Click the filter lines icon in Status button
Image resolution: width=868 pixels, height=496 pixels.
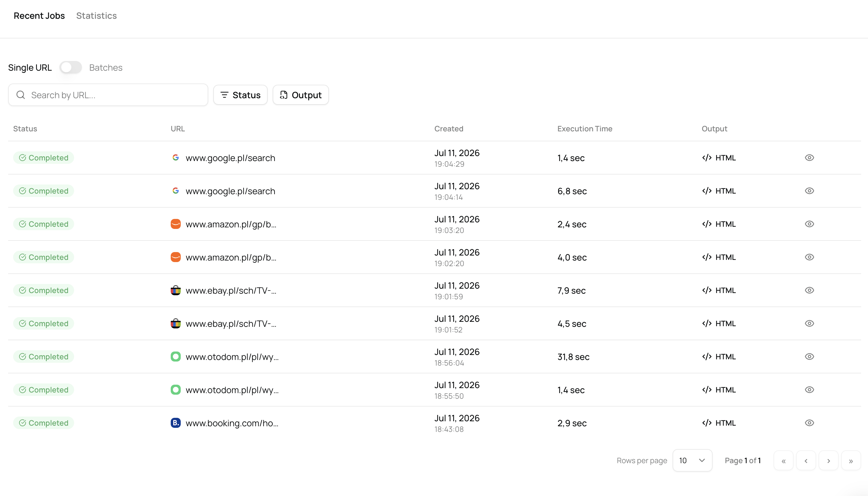pyautogui.click(x=224, y=95)
